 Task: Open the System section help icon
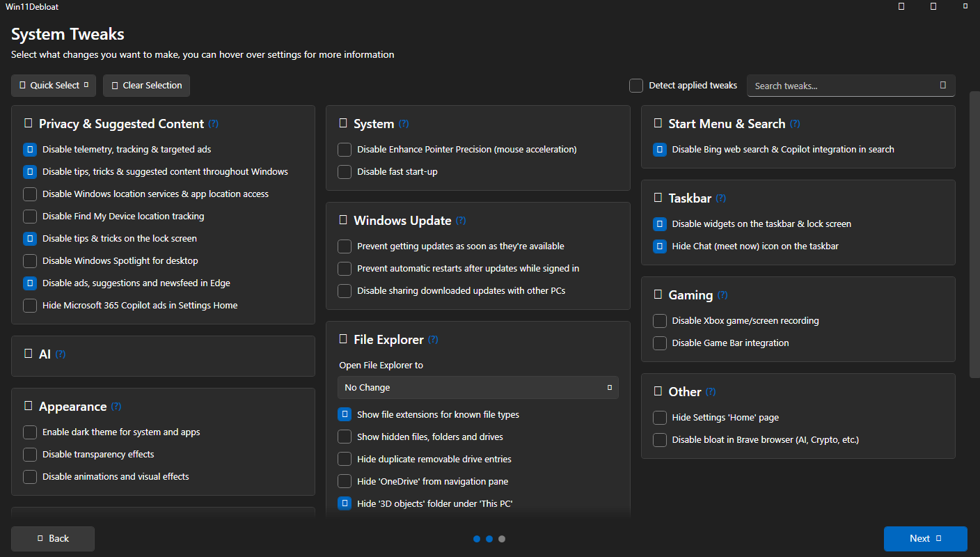click(x=404, y=124)
